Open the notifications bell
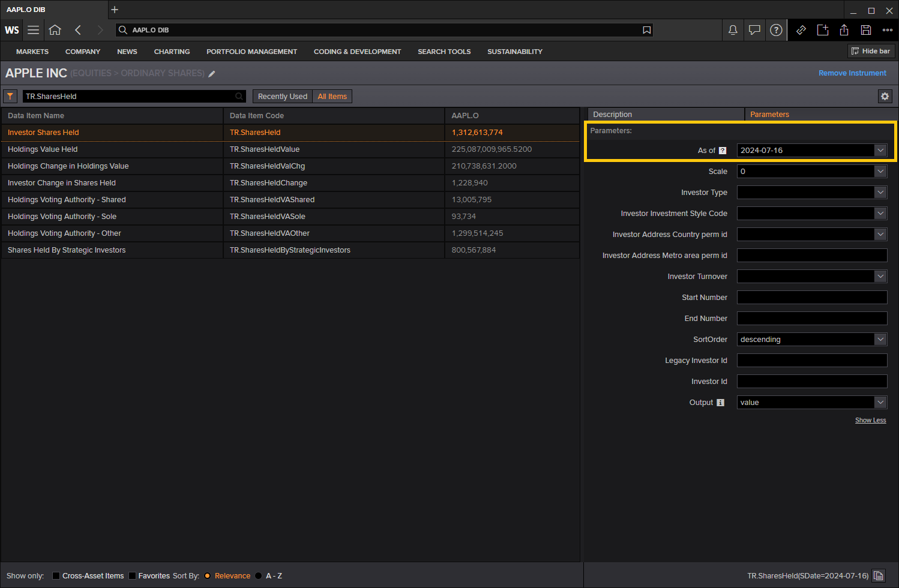Image resolution: width=899 pixels, height=588 pixels. coord(733,30)
